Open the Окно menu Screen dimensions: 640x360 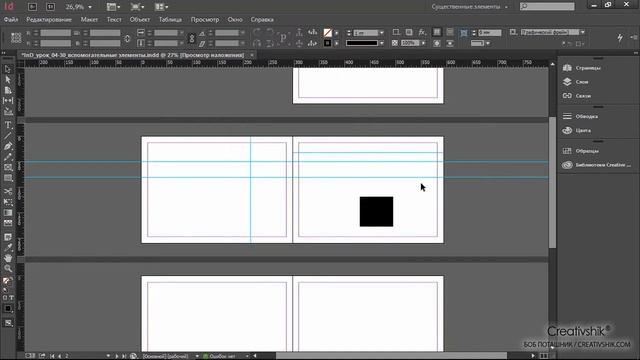(235, 20)
